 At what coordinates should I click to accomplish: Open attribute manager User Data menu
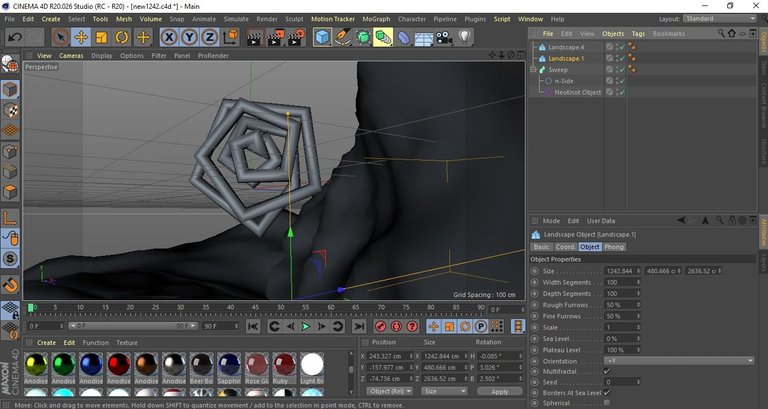tap(600, 221)
